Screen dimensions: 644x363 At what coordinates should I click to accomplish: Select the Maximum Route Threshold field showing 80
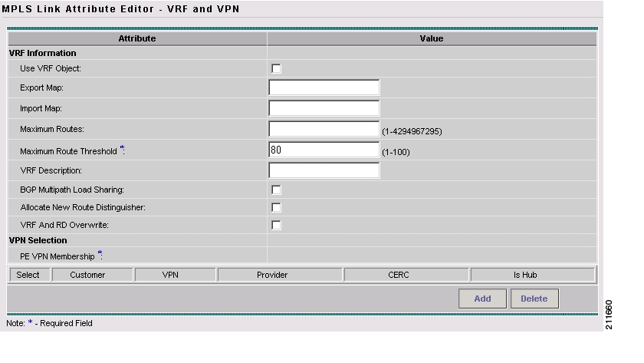coord(324,150)
